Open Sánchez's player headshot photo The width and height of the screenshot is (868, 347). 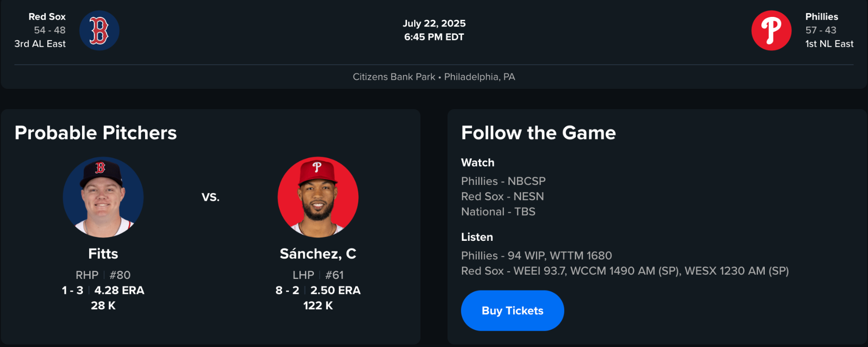point(318,197)
